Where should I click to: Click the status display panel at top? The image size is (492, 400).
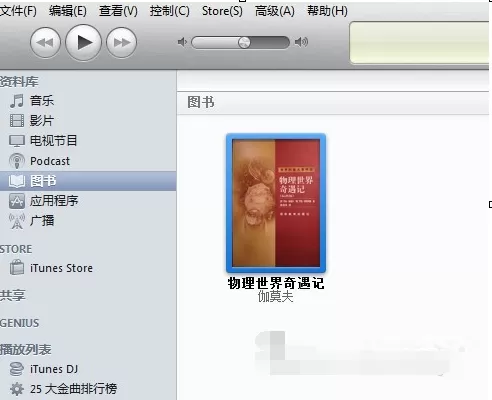pyautogui.click(x=420, y=42)
